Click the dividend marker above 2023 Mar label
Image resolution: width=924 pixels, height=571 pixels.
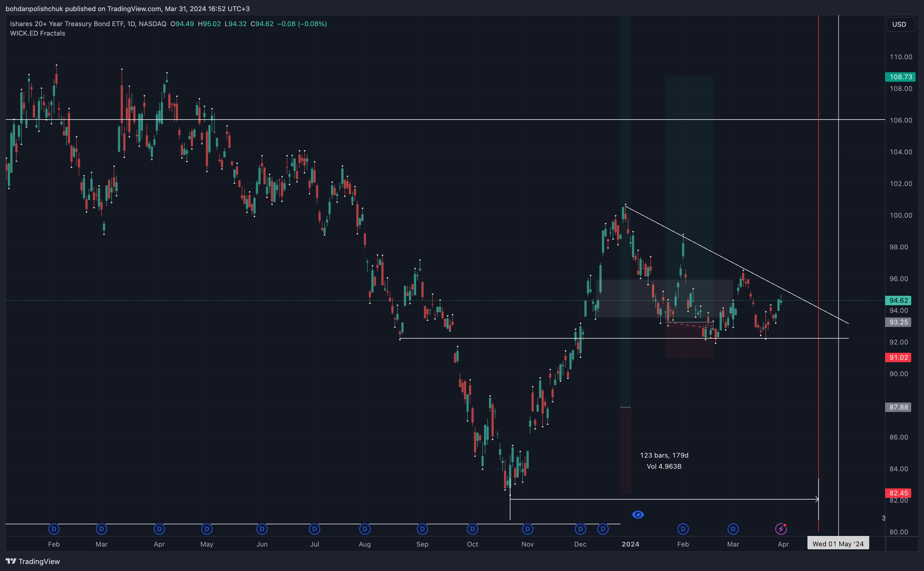pos(101,529)
